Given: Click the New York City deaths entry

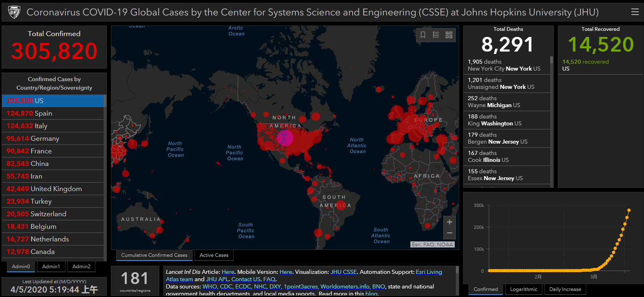Looking at the screenshot, I should point(507,65).
